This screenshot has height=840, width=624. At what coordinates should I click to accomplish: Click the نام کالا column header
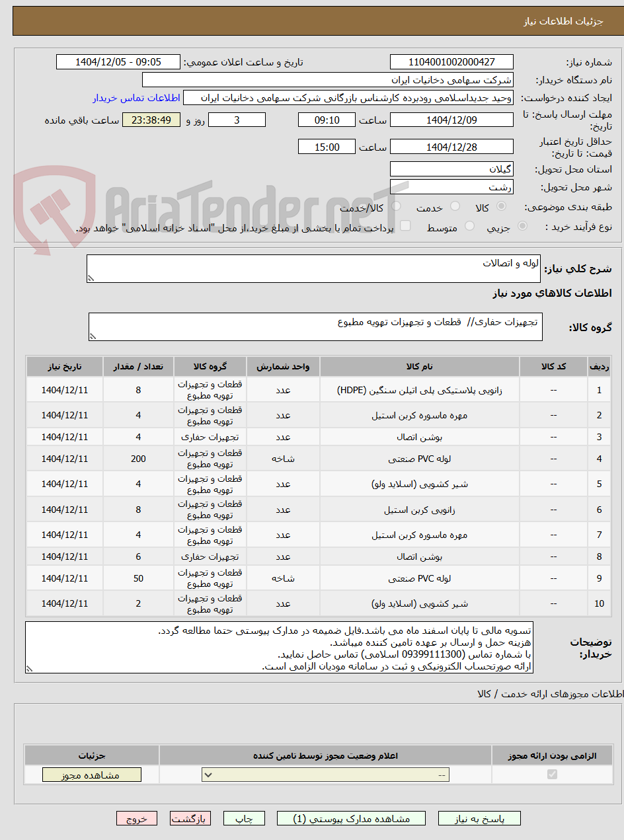tap(420, 367)
